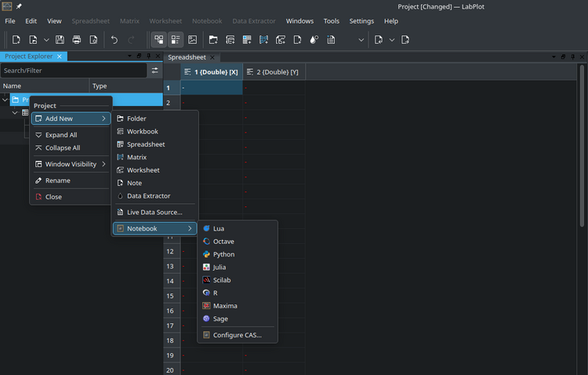Open Configure CAS... option
Image resolution: width=588 pixels, height=375 pixels.
[x=237, y=335]
